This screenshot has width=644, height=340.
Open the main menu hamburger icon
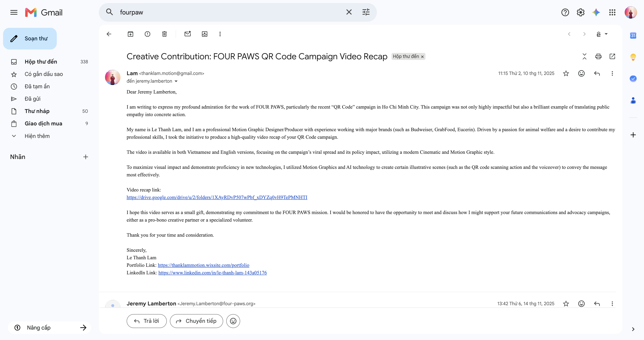tap(14, 12)
